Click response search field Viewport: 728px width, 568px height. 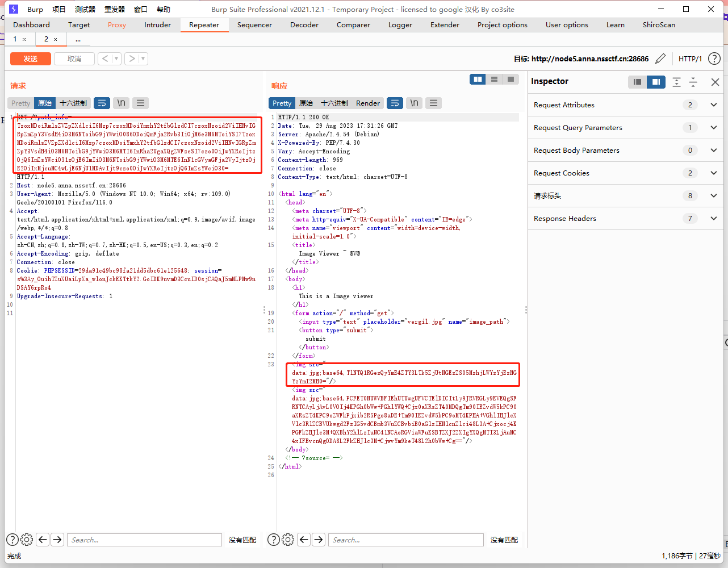405,540
